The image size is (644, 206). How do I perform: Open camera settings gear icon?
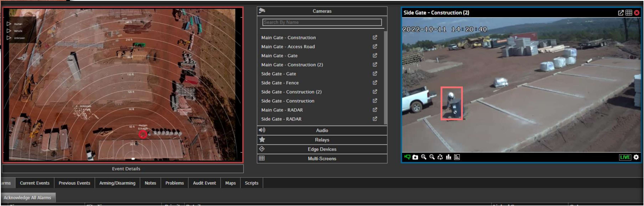tap(637, 157)
